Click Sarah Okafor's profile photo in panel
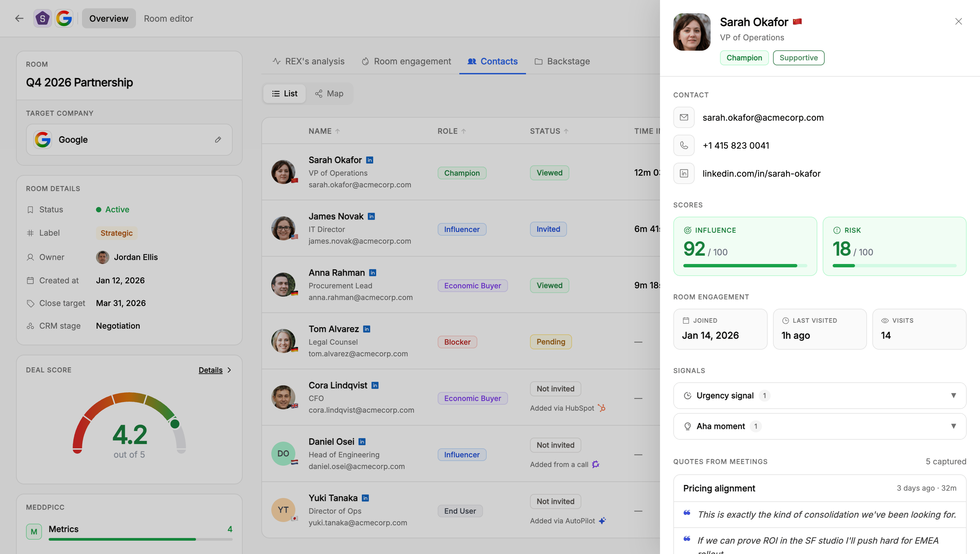Viewport: 980px width, 554px height. point(692,32)
